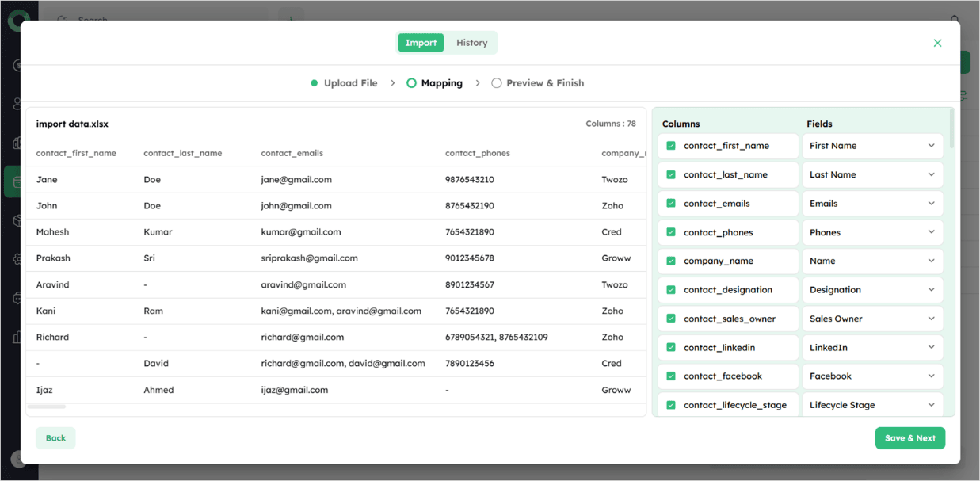Switch to the History tab

point(471,43)
